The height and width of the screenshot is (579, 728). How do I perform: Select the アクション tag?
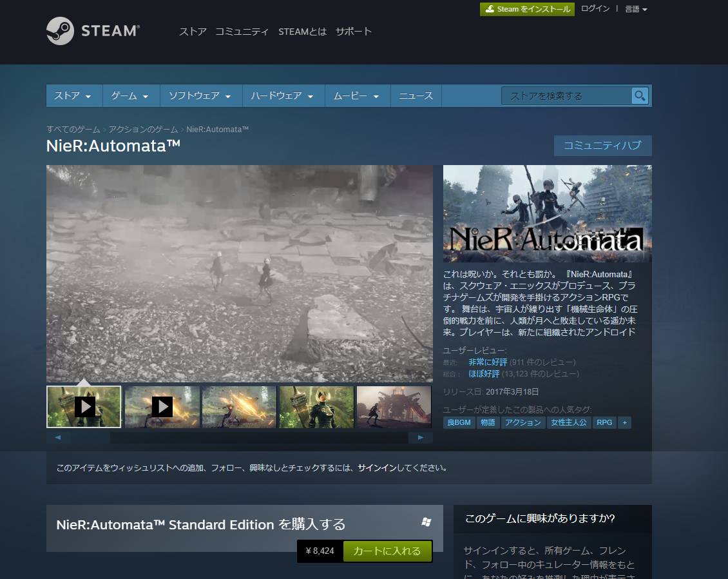(x=523, y=422)
